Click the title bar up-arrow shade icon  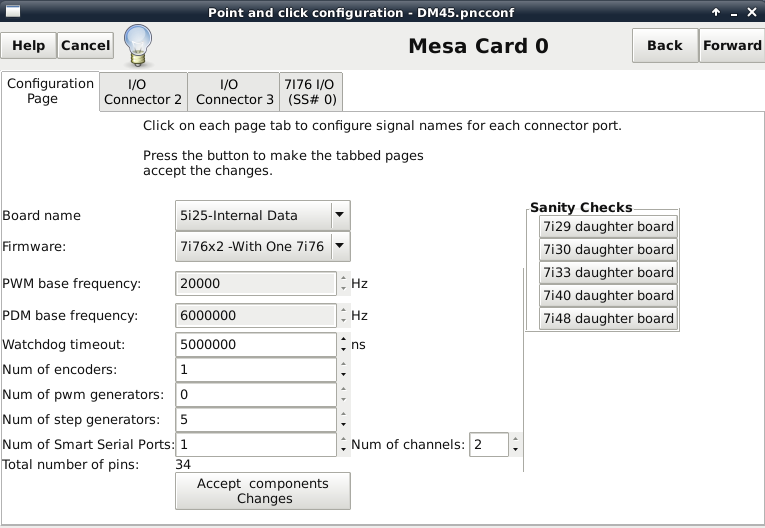[716, 12]
